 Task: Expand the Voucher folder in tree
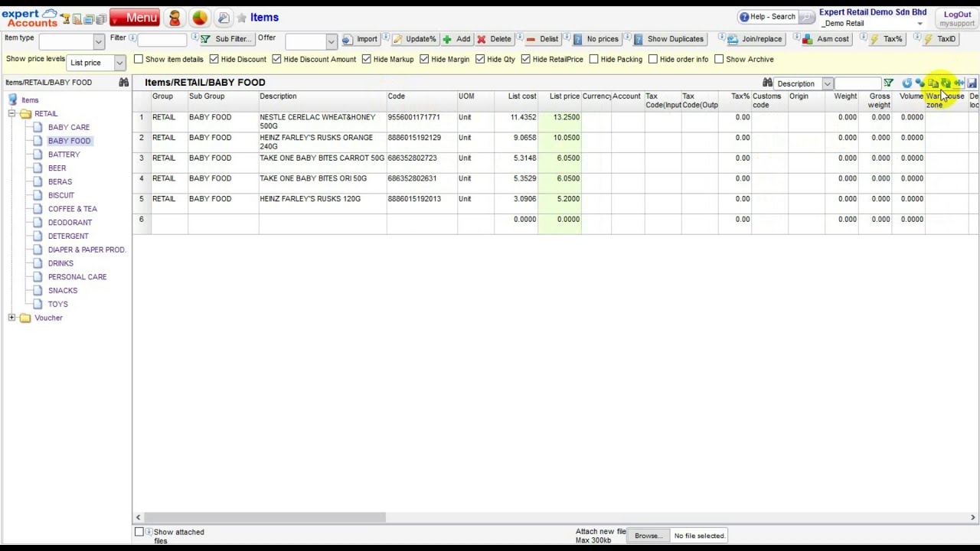tap(11, 318)
